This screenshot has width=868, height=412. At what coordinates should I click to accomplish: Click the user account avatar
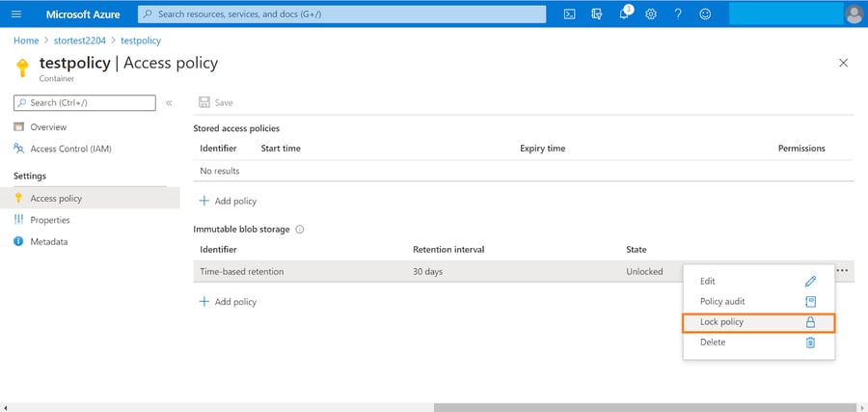(853, 14)
